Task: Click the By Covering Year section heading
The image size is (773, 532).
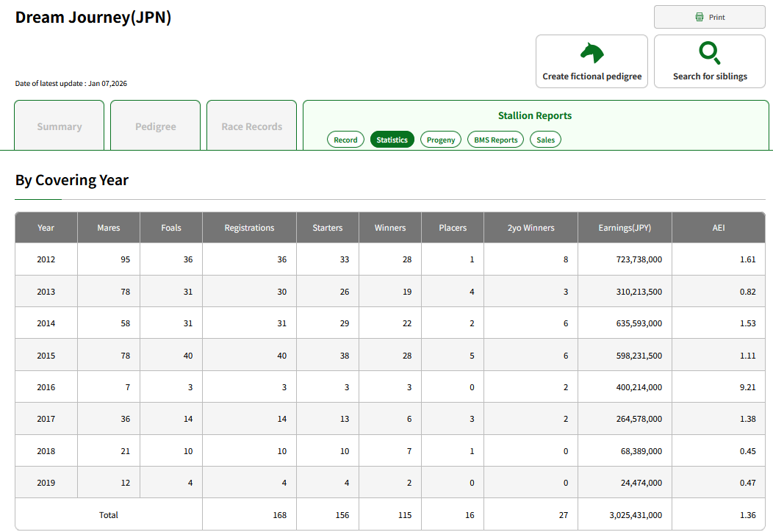Action: 72,180
